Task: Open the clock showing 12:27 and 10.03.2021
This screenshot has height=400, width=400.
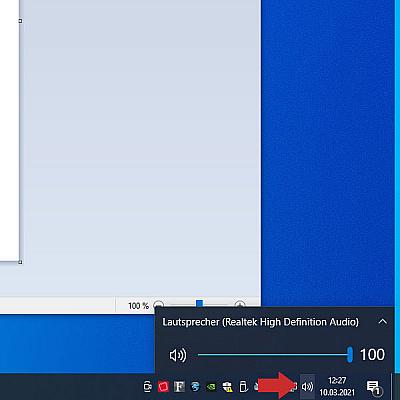Action: point(337,386)
